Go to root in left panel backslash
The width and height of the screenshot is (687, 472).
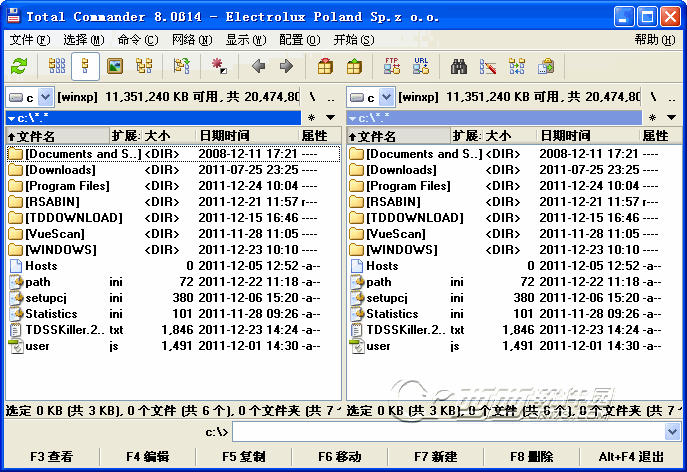[312, 97]
